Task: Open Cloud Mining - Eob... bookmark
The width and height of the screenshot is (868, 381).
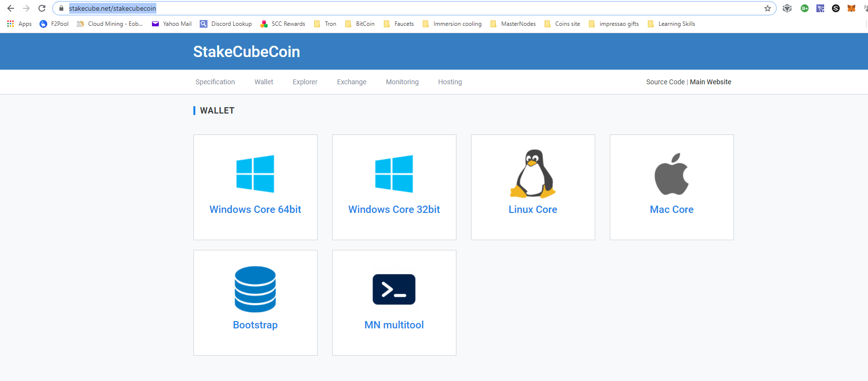Action: click(110, 24)
